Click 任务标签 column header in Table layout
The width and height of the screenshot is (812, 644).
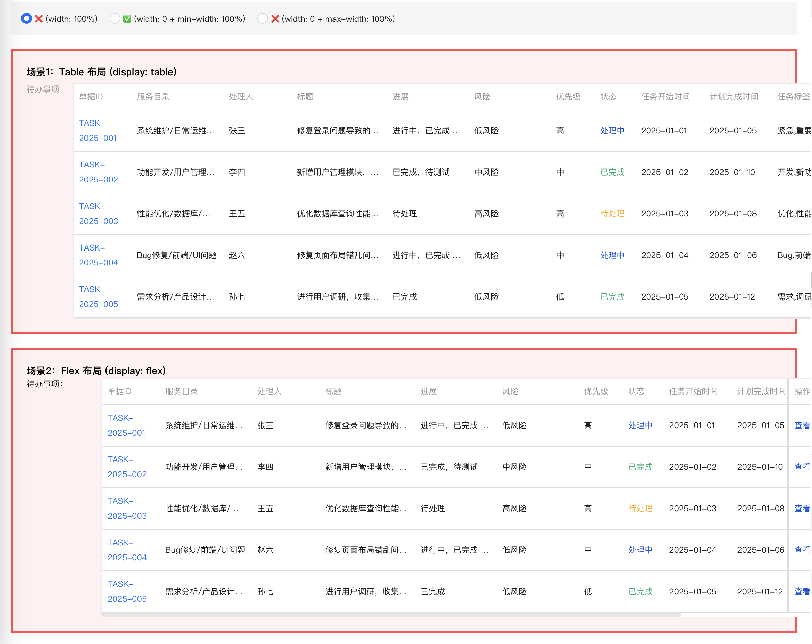[x=793, y=97]
